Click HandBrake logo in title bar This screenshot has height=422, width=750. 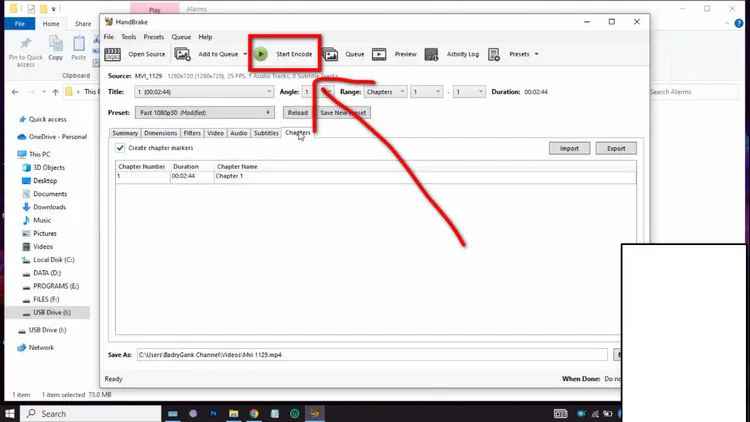(x=109, y=22)
